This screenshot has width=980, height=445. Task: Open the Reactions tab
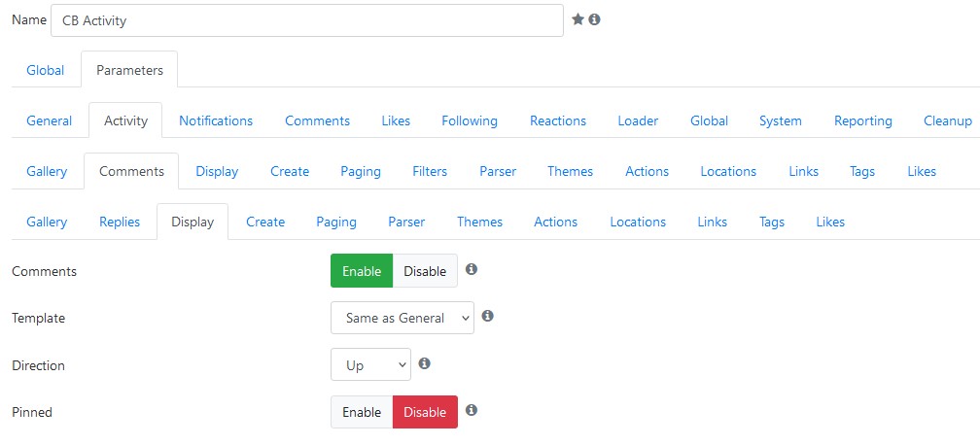pyautogui.click(x=558, y=120)
